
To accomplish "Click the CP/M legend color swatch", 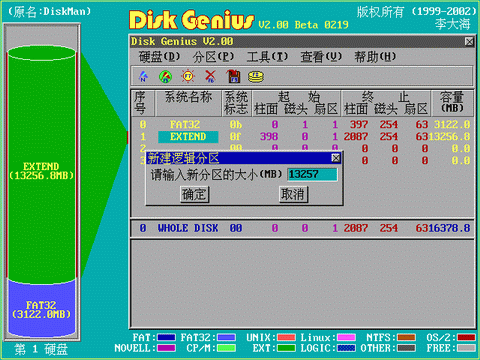I will click(226, 348).
